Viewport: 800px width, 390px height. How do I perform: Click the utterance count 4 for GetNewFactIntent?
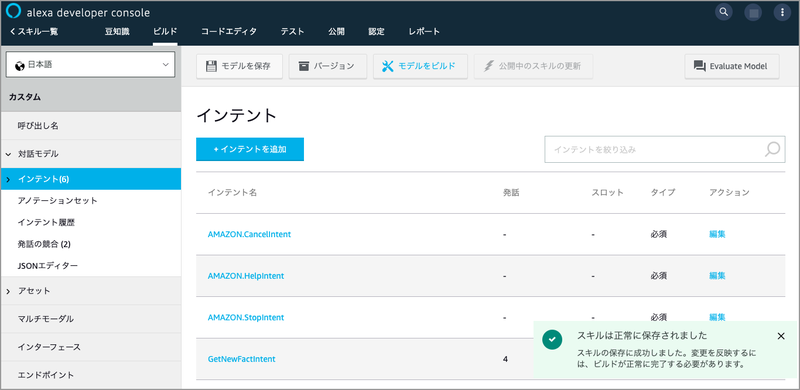pos(505,359)
